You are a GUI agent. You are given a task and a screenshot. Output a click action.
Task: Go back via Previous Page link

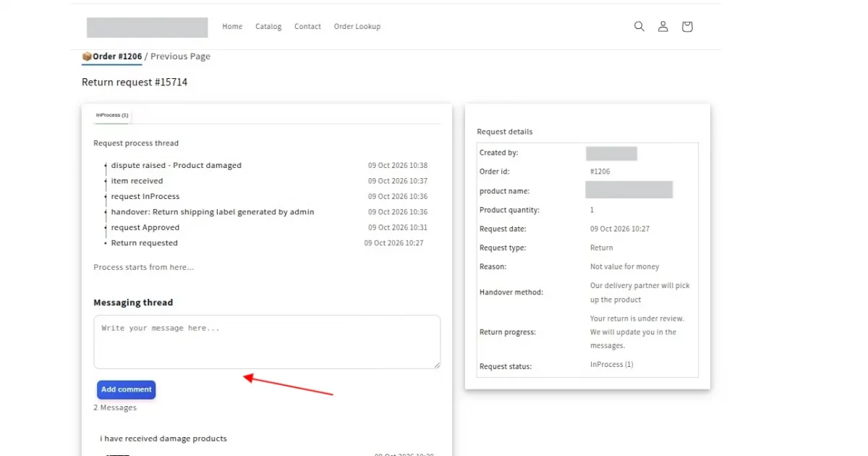[x=180, y=56]
